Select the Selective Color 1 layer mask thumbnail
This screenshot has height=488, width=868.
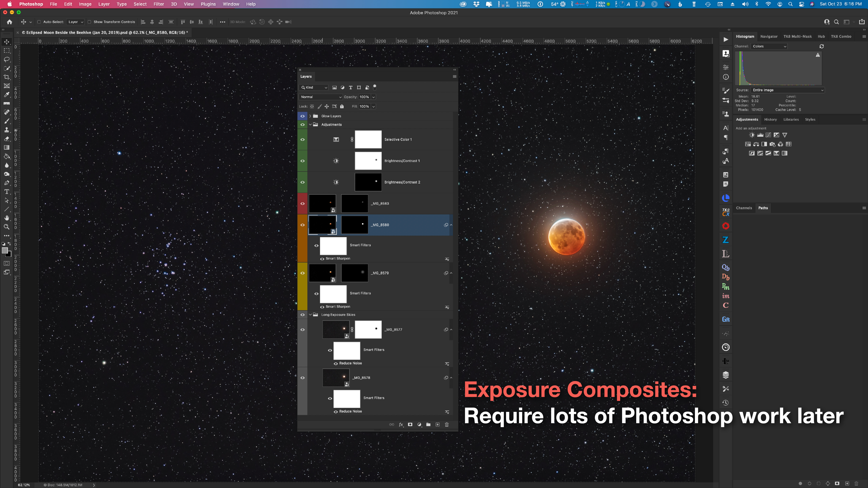[x=368, y=139]
